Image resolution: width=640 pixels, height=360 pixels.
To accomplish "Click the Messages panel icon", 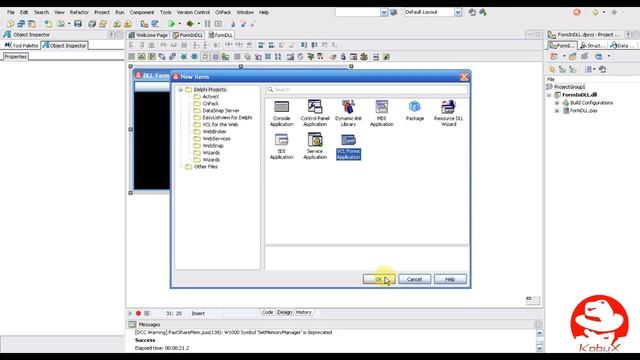I will pyautogui.click(x=132, y=324).
